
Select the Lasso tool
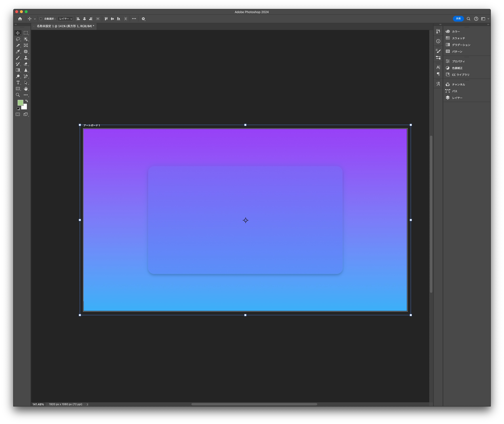click(18, 39)
